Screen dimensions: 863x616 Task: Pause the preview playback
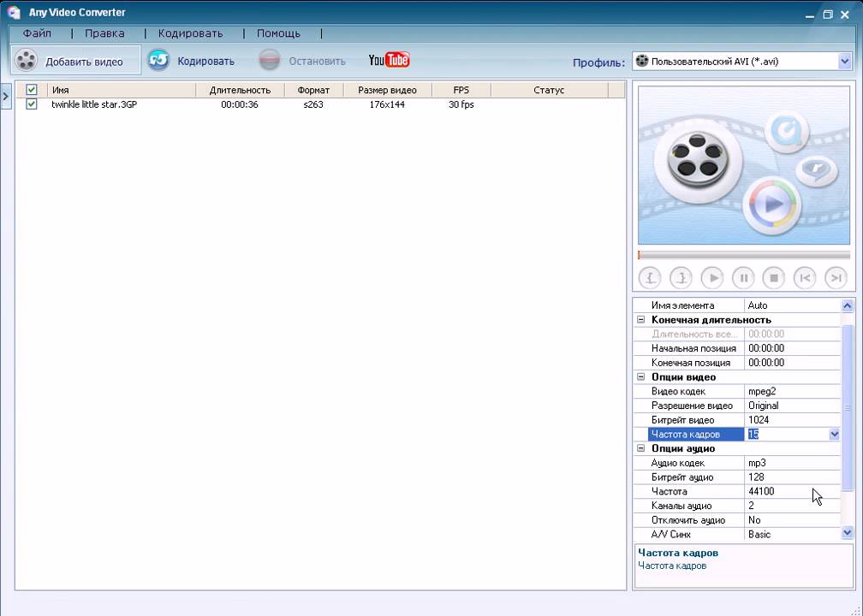point(743,278)
